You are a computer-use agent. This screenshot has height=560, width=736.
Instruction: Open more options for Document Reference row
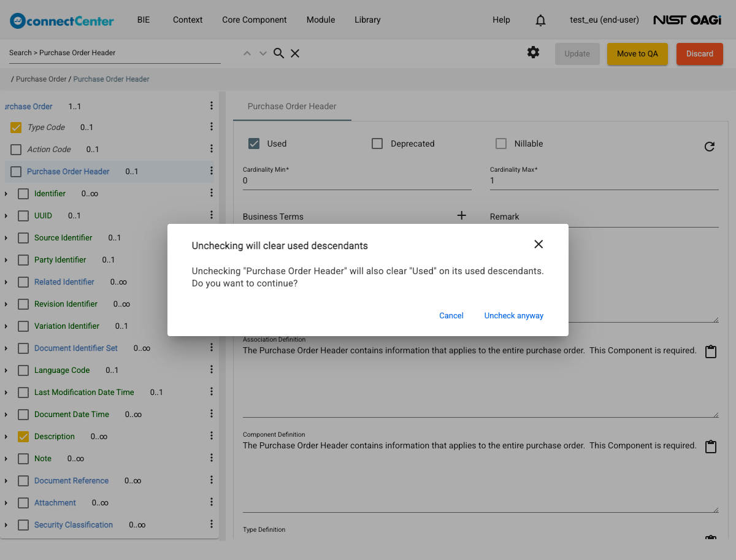click(212, 480)
